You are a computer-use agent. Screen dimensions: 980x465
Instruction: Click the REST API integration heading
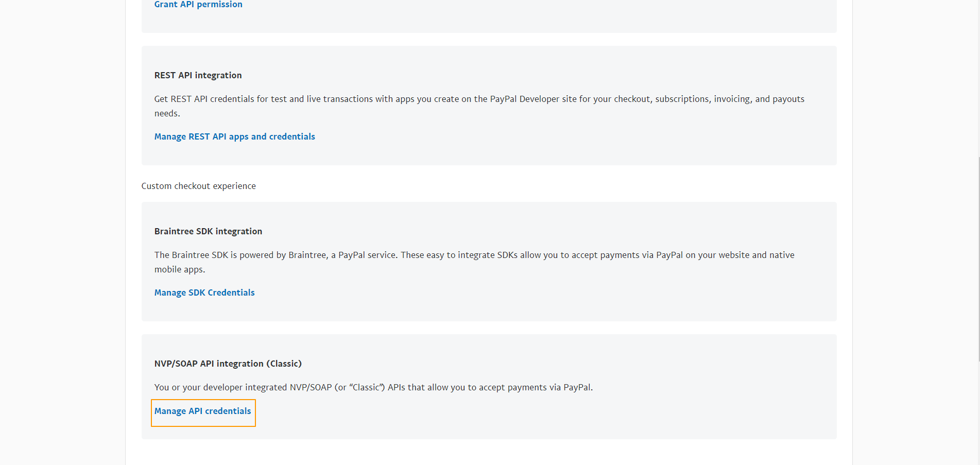tap(198, 75)
